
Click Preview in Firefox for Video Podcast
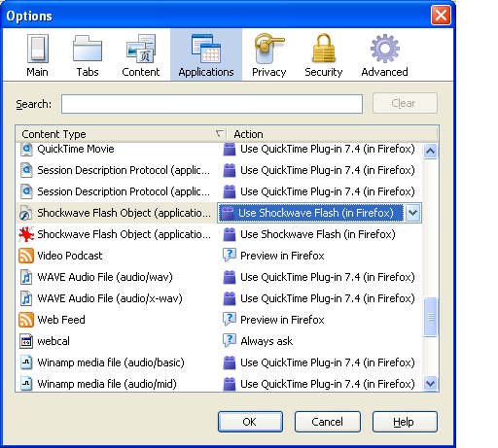click(282, 256)
